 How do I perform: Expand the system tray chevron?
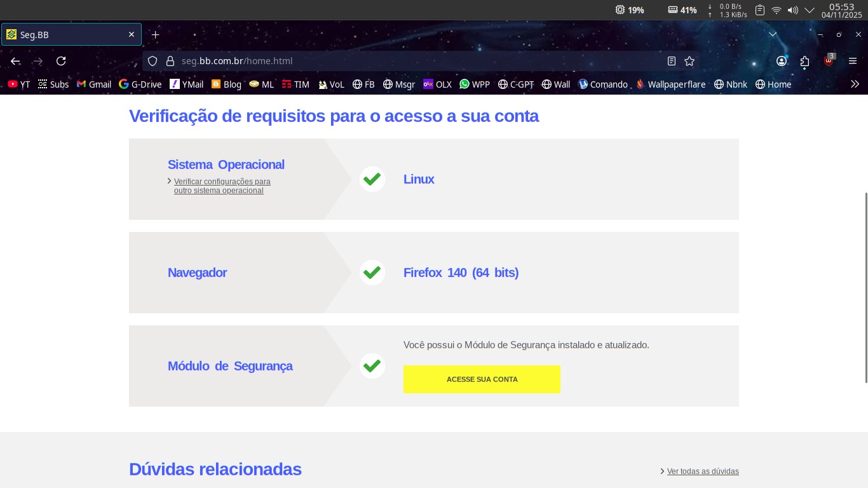pyautogui.click(x=810, y=10)
